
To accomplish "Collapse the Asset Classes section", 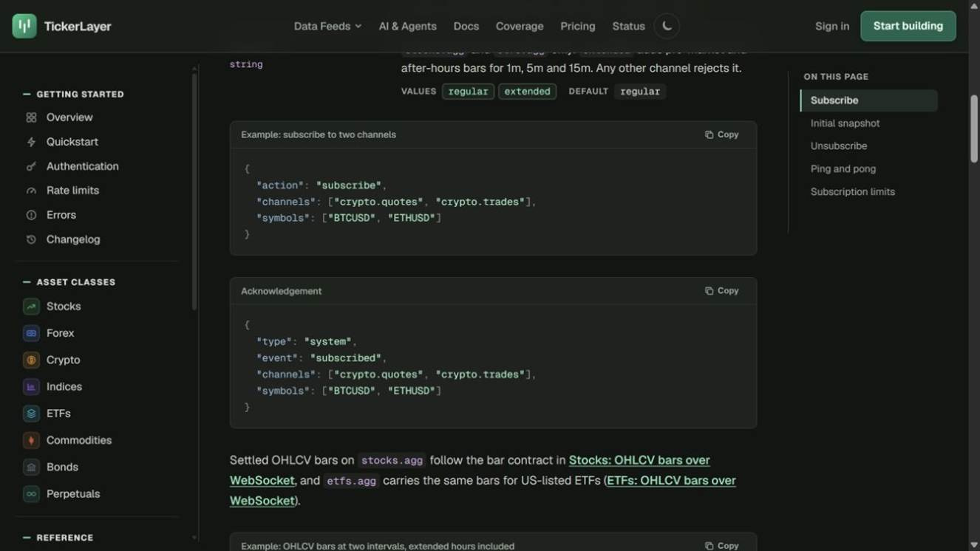I will [69, 282].
